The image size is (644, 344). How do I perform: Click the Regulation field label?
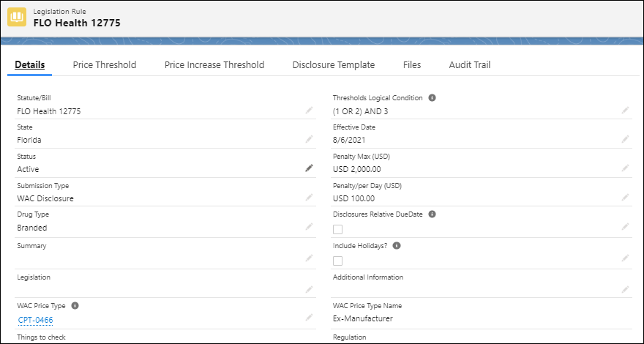(x=350, y=337)
